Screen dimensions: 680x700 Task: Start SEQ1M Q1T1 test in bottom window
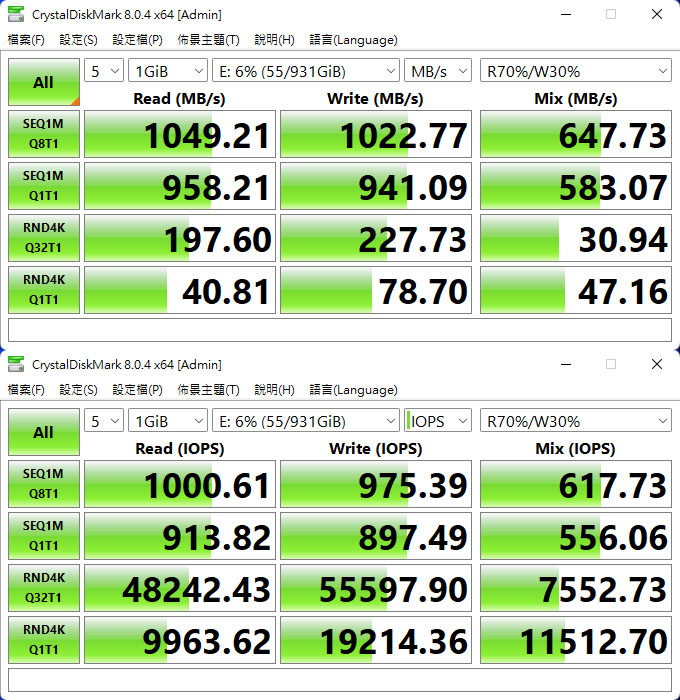[x=44, y=536]
